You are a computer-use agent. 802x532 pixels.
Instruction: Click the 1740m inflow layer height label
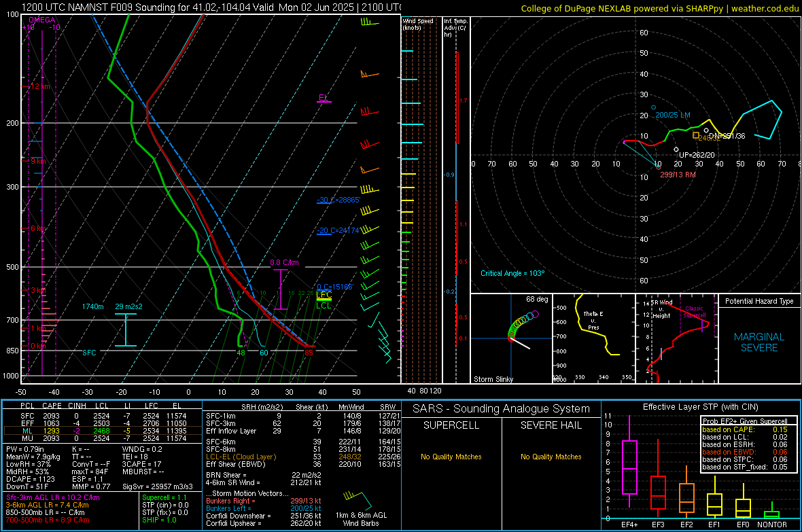click(93, 306)
